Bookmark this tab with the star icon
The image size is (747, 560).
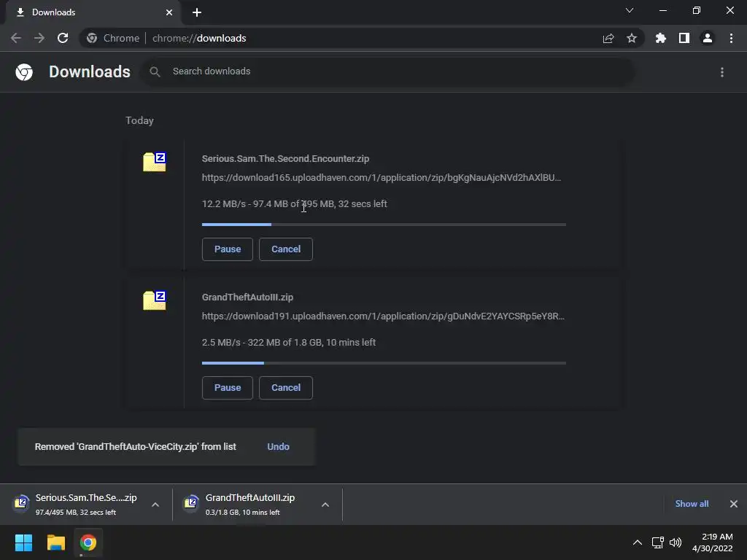pyautogui.click(x=632, y=38)
